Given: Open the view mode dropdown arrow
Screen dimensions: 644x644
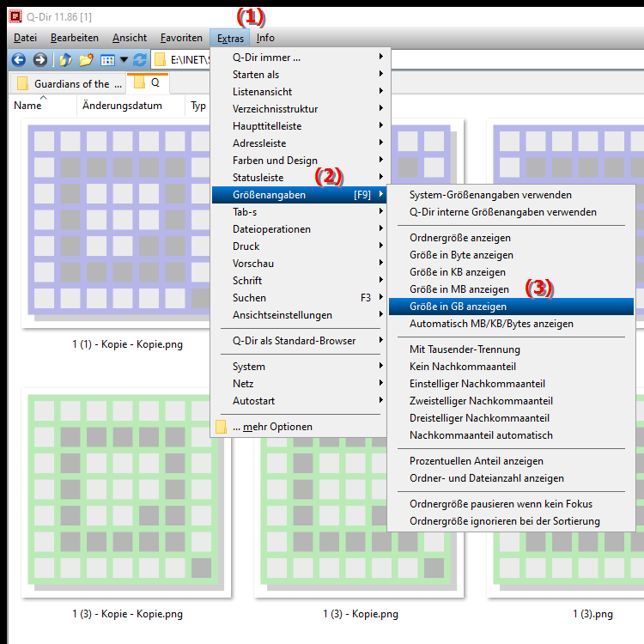Looking at the screenshot, I should coord(124,60).
